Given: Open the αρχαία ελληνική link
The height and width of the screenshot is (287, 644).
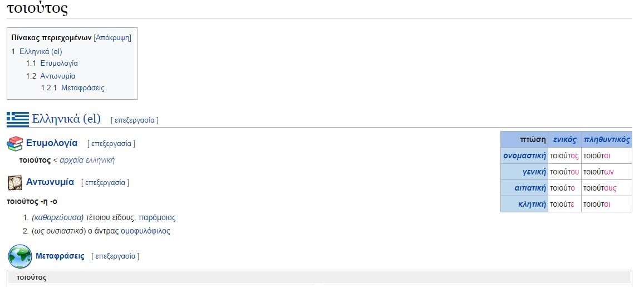Looking at the screenshot, I should click(87, 160).
